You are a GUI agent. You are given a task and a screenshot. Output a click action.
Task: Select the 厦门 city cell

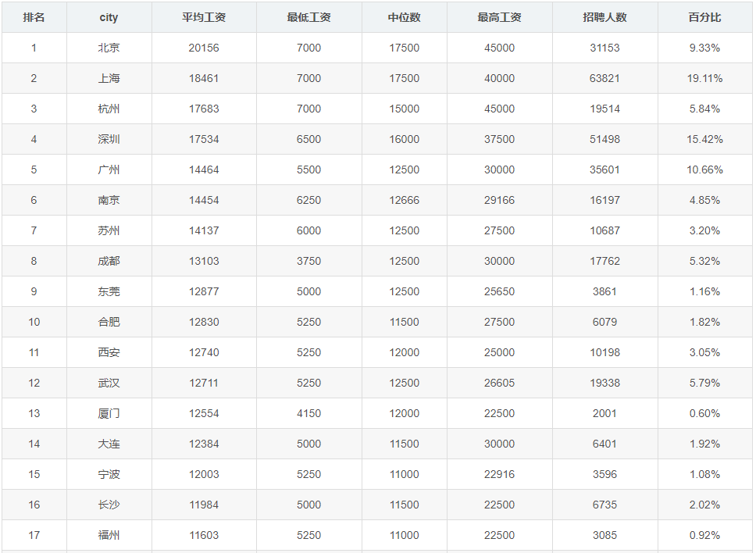[109, 413]
